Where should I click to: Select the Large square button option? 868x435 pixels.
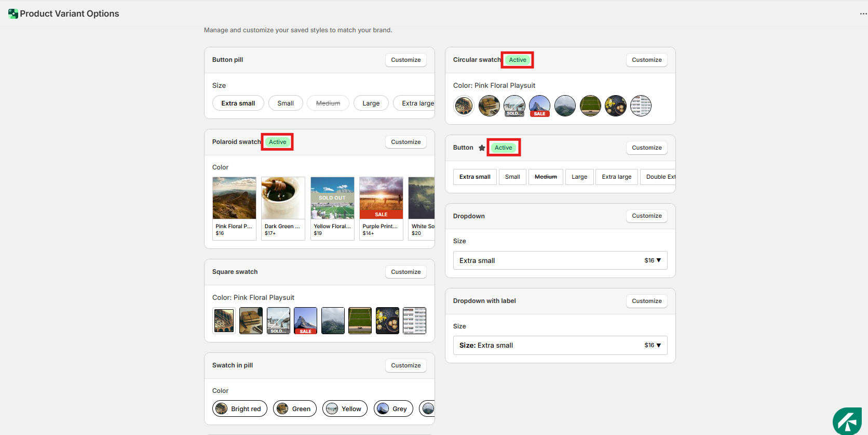tap(579, 177)
